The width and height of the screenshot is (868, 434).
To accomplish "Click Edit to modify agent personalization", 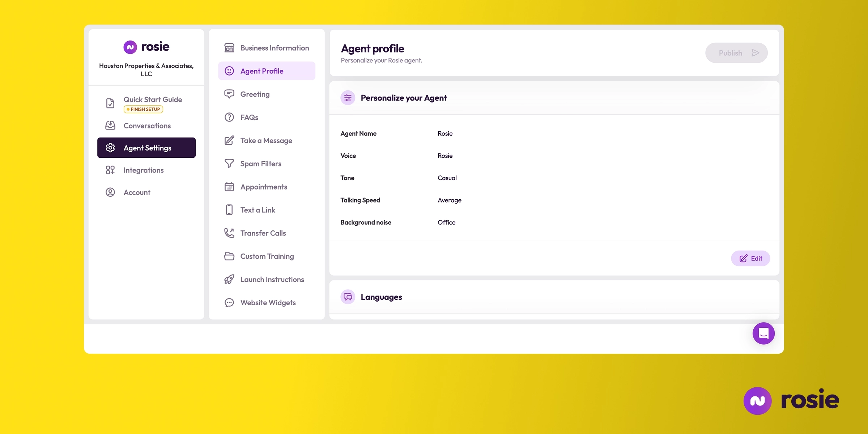I will coord(750,258).
